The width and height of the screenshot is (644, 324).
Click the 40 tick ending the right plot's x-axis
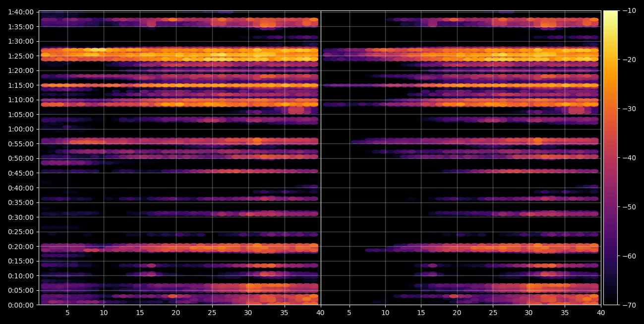[x=600, y=313]
